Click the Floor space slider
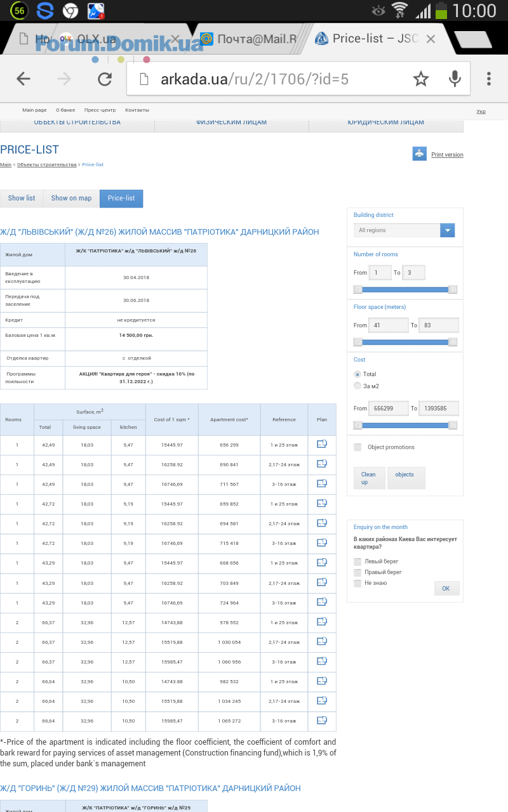This screenshot has width=508, height=812. [405, 342]
